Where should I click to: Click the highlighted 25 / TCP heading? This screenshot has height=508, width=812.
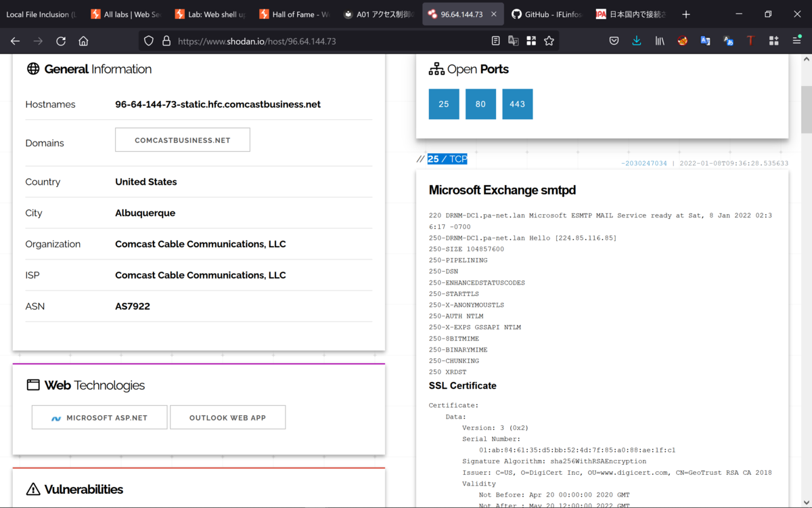(x=447, y=159)
